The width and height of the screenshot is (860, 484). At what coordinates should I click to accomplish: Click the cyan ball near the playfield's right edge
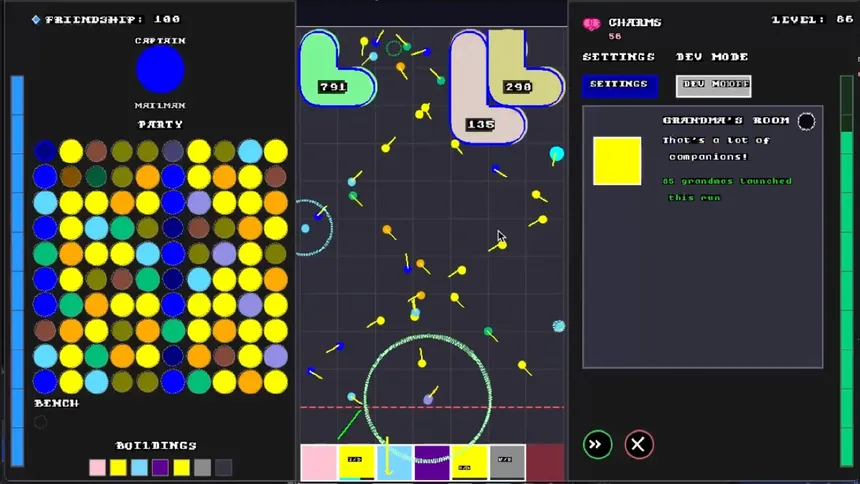tap(557, 154)
